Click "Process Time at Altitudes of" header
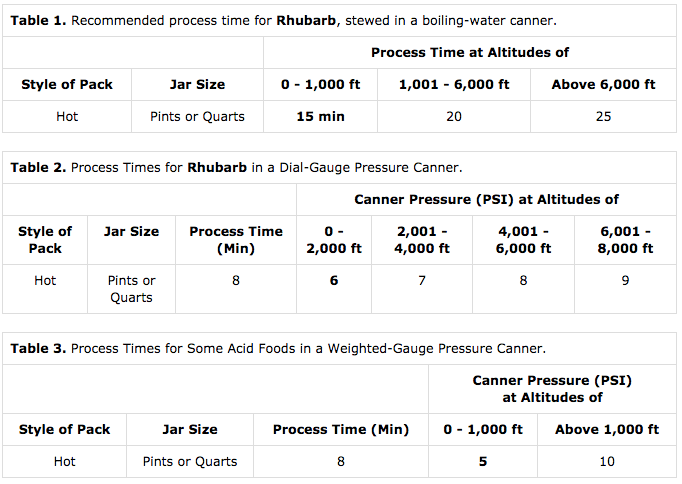The height and width of the screenshot is (484, 682). click(x=470, y=52)
